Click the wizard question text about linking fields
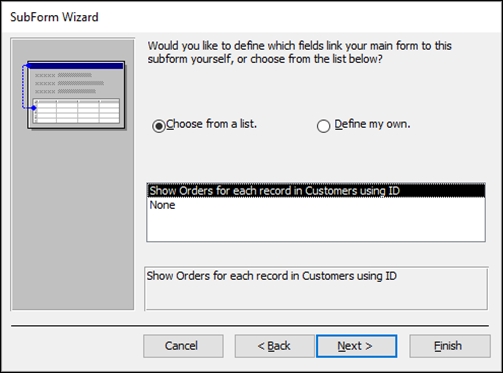This screenshot has height=373, width=503. [299, 52]
